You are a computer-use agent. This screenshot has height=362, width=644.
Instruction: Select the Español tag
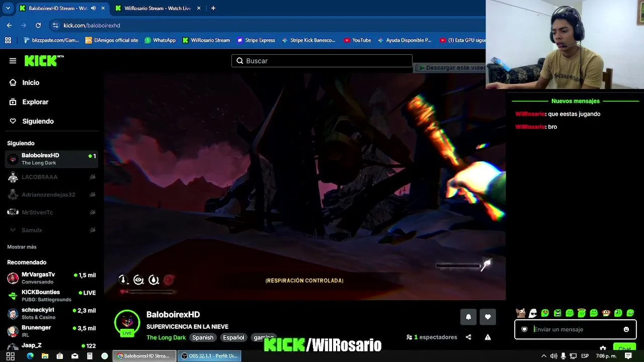coord(233,337)
